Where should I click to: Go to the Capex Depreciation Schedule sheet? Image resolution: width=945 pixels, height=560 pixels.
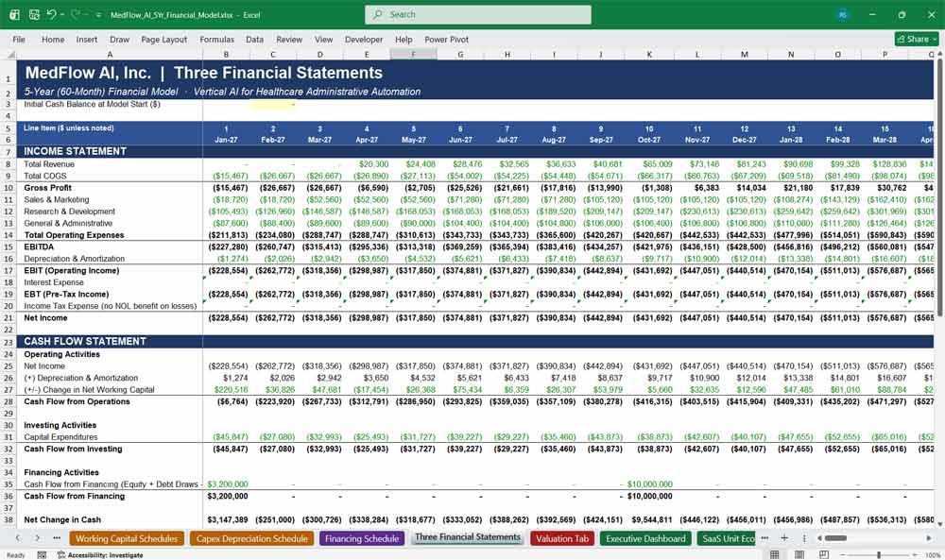click(x=252, y=538)
